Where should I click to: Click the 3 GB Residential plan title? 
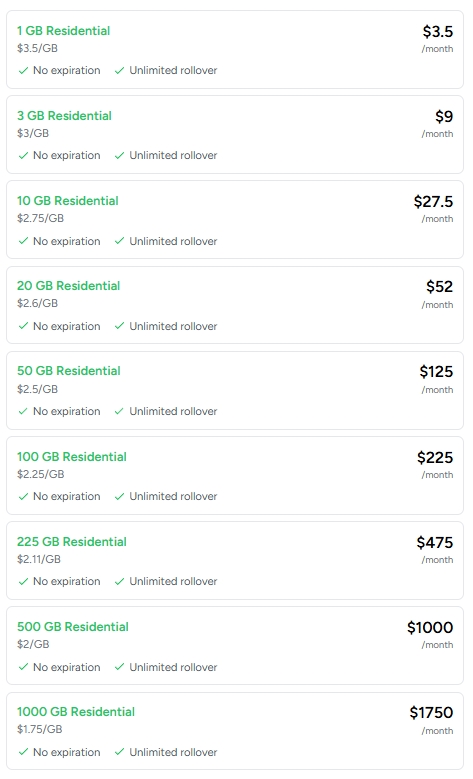click(x=64, y=116)
